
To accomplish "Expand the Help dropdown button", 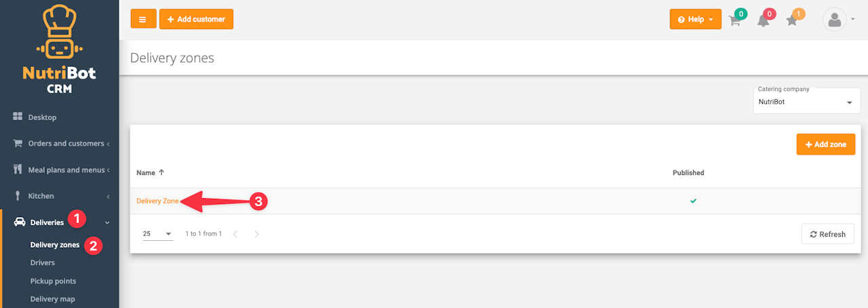I will (695, 19).
